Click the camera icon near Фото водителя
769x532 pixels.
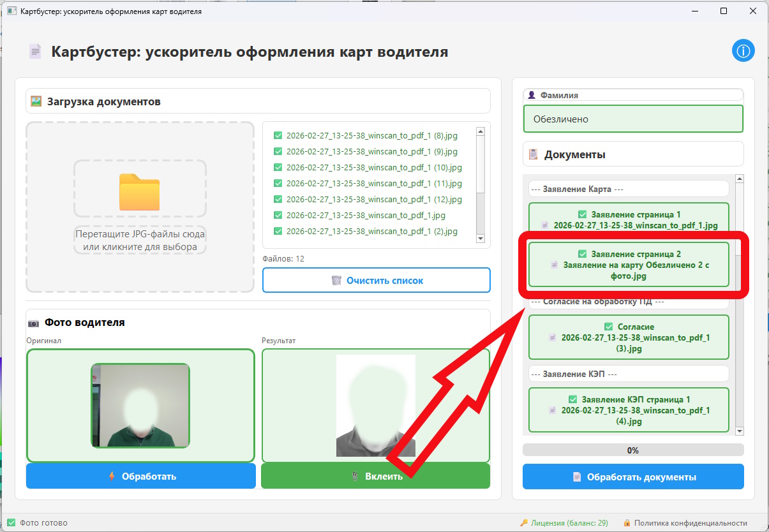(x=34, y=323)
